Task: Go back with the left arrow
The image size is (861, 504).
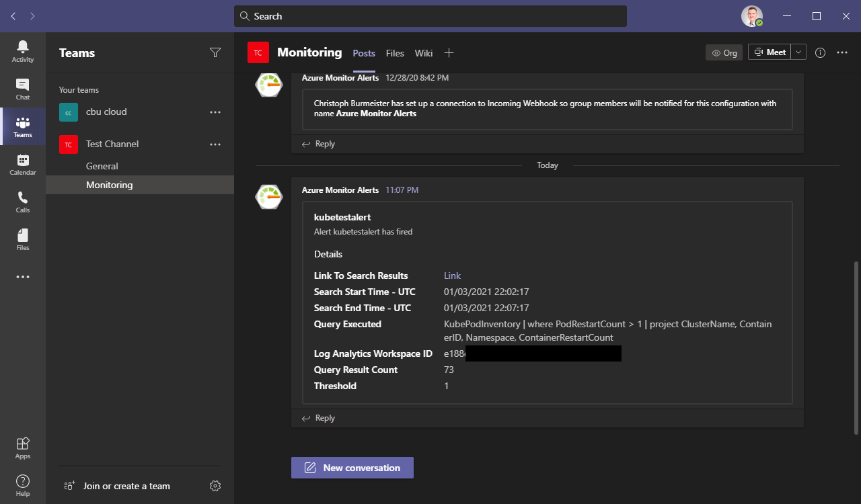Action: click(x=13, y=16)
